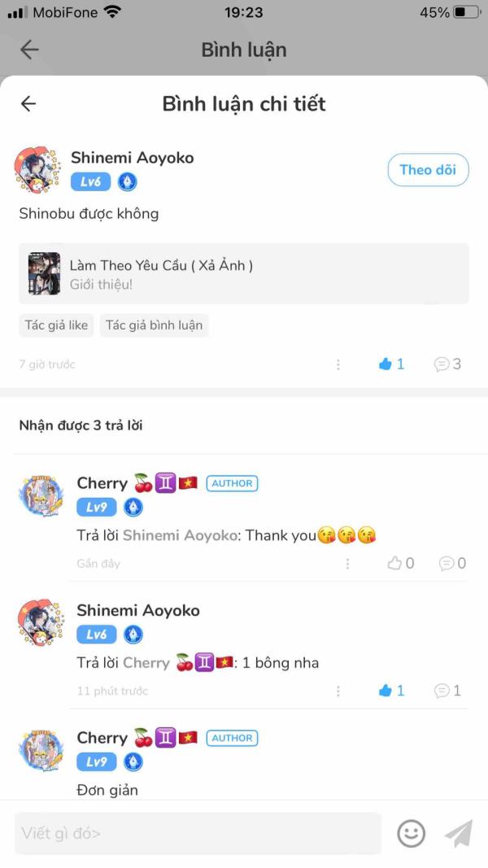Follow Shinemi Aoyoko with Theo dõi
Viewport: 488px width, 868px height.
pyautogui.click(x=429, y=170)
